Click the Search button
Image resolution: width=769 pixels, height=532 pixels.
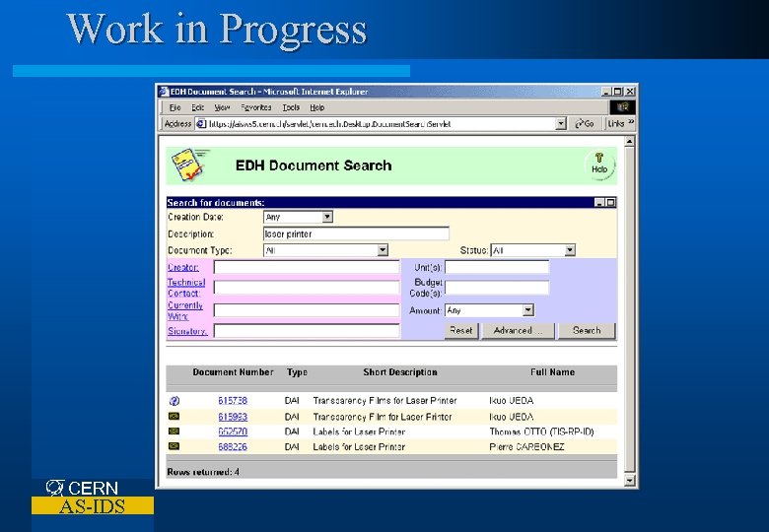pyautogui.click(x=587, y=331)
